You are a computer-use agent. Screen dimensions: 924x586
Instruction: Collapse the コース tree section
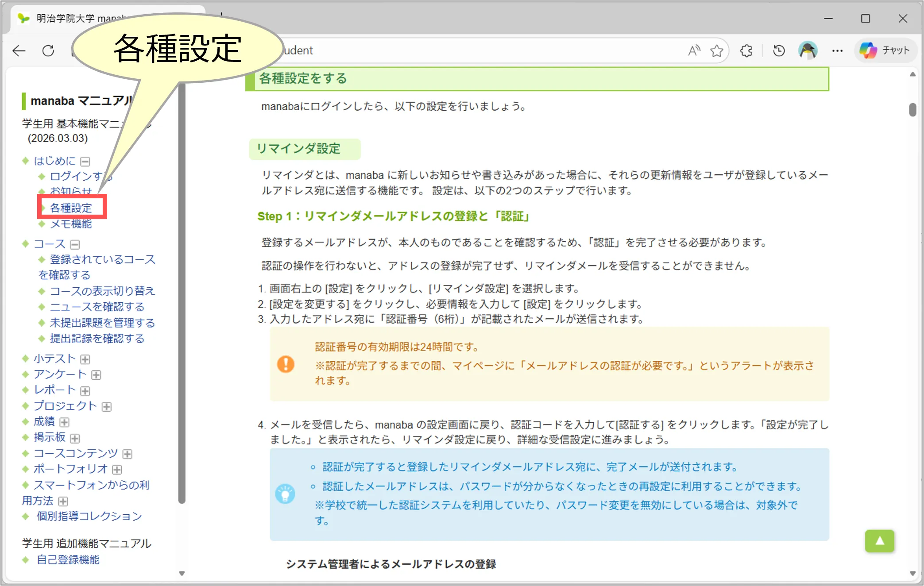[75, 245]
